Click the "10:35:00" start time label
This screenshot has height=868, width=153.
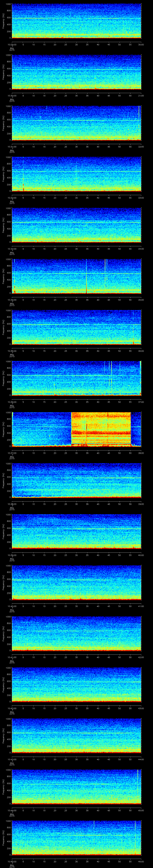coord(12,351)
